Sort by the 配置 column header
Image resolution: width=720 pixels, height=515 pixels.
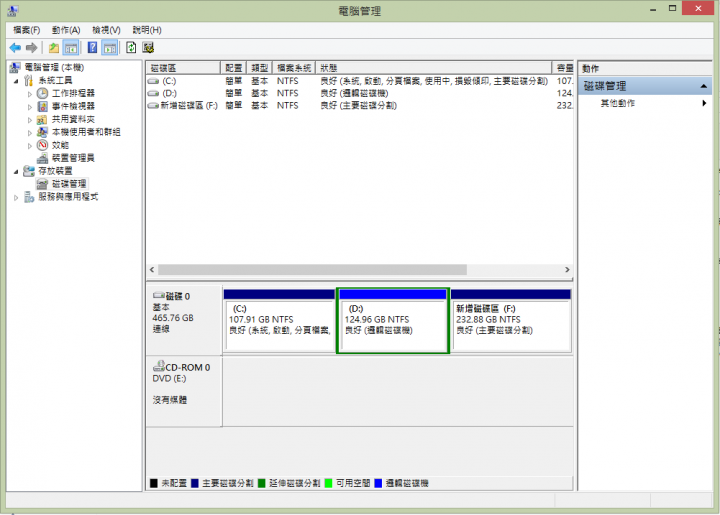(233, 68)
